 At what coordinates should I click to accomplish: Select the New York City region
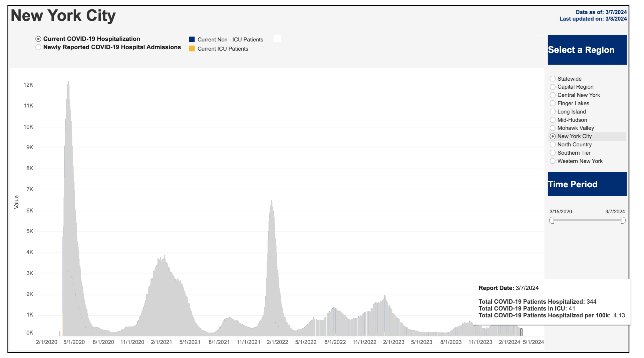click(553, 137)
